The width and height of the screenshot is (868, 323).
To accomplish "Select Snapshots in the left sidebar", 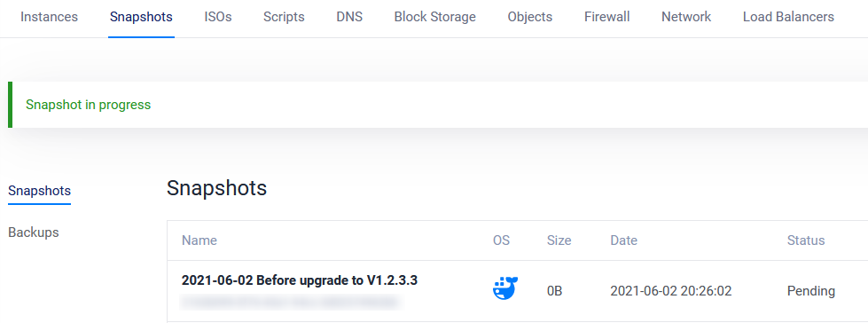I will coord(39,191).
